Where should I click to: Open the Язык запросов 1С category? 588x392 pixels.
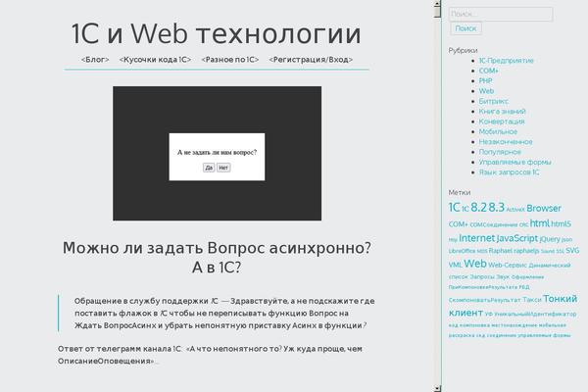(x=510, y=172)
